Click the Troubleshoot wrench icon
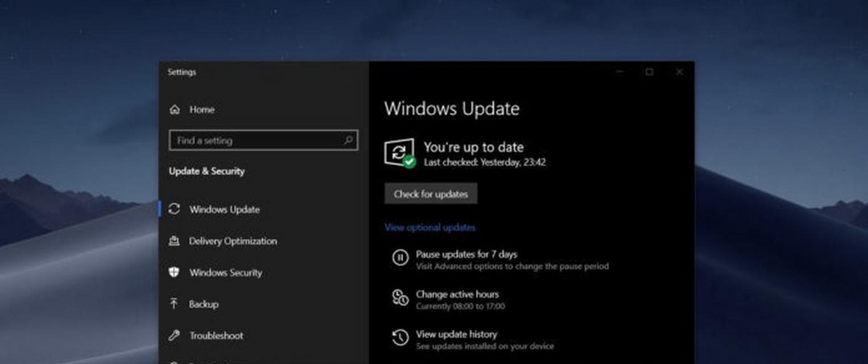Viewport: 868px width, 364px height. (x=174, y=336)
